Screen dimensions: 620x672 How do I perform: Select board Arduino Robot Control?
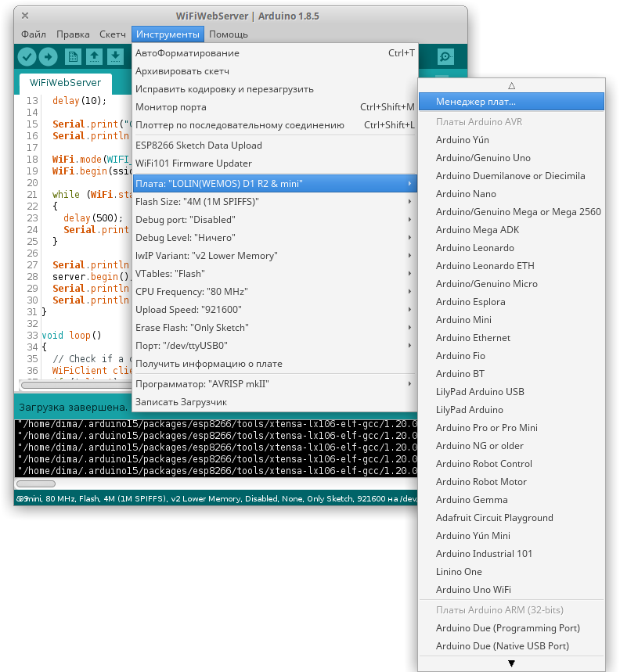click(x=511, y=464)
